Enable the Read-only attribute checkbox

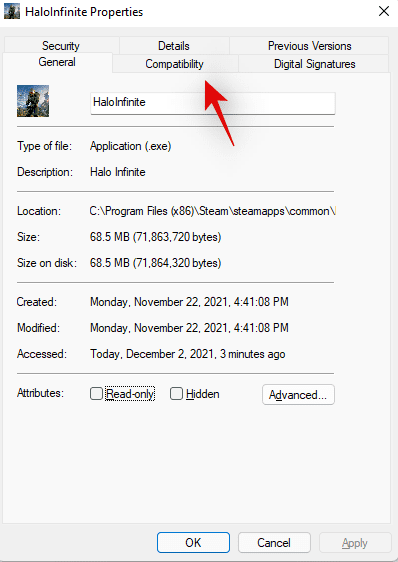point(96,394)
